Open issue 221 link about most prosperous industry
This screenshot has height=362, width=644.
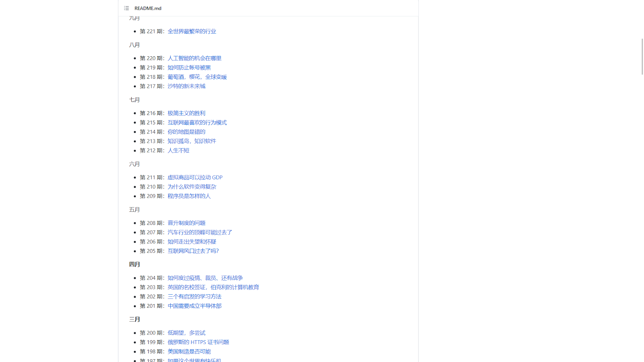pyautogui.click(x=192, y=31)
